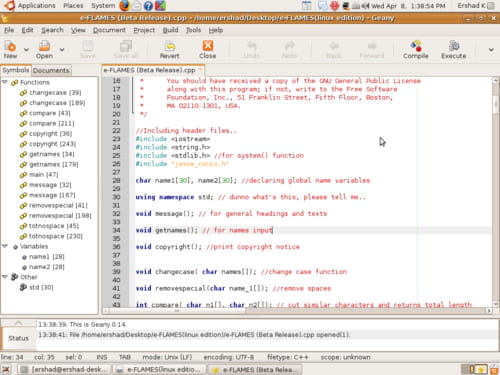Click the Close document toolbar icon
500x375 pixels.
pyautogui.click(x=208, y=50)
